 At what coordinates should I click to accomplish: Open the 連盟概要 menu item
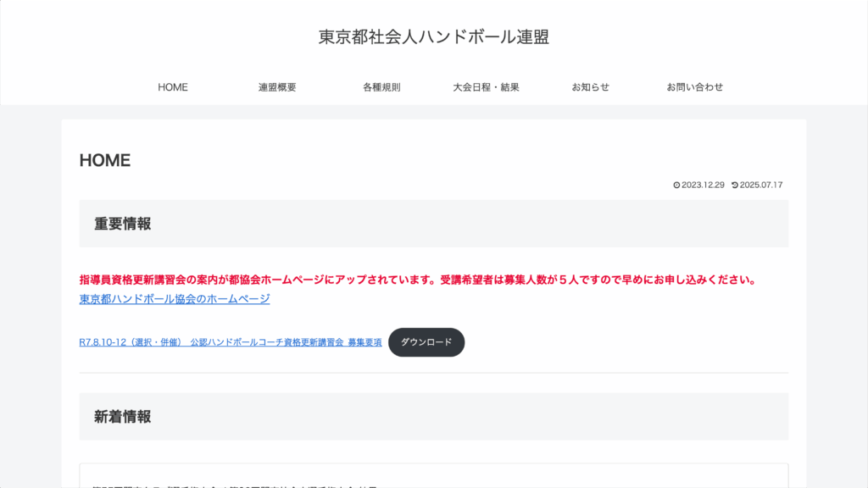[277, 87]
